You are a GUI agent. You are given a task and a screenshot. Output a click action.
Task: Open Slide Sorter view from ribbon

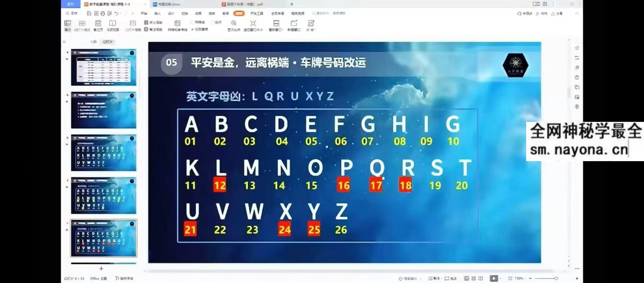82,25
